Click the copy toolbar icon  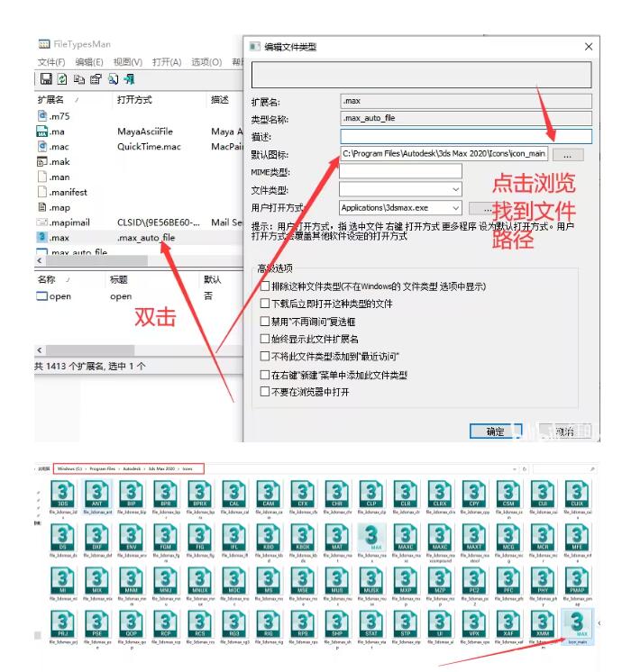[78, 79]
